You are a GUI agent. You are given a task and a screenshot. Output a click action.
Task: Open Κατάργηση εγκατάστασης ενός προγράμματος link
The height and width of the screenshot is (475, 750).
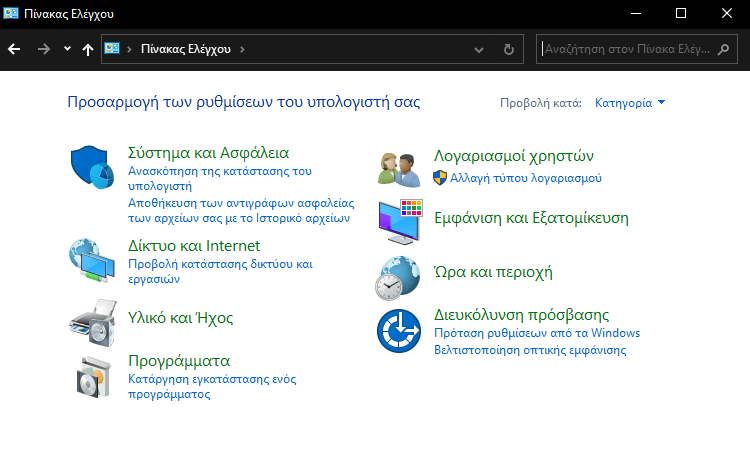click(x=212, y=387)
